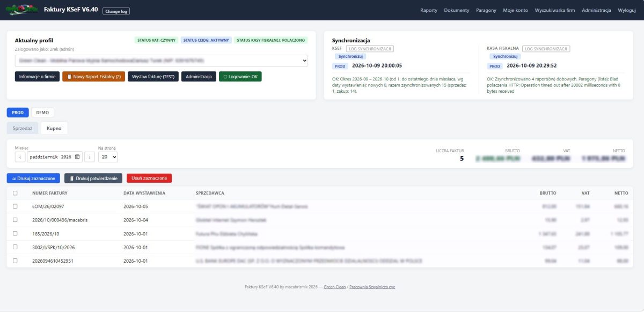Click the month input field showing październik 2026
Screen dimensions: 644x312
pos(55,157)
